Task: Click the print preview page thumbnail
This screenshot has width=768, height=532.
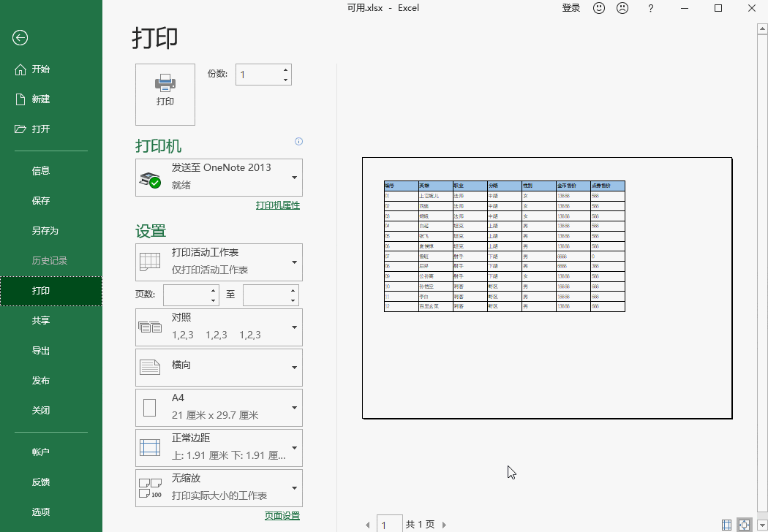Action: tap(547, 288)
